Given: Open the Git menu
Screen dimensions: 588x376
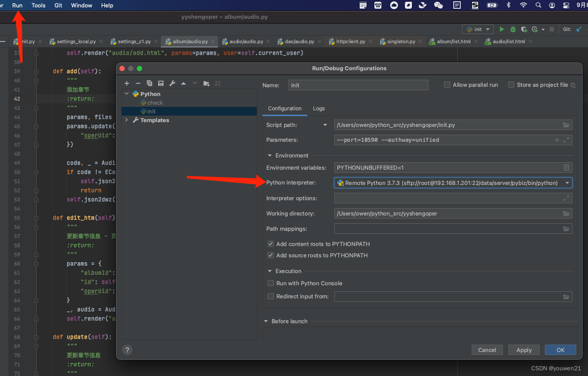Looking at the screenshot, I should click(58, 5).
